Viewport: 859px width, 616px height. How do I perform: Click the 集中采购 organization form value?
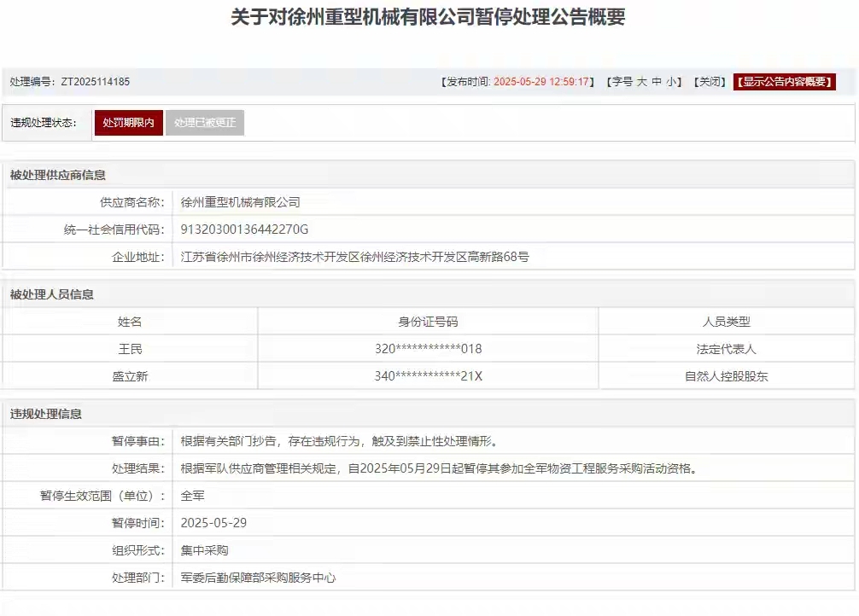(x=204, y=550)
